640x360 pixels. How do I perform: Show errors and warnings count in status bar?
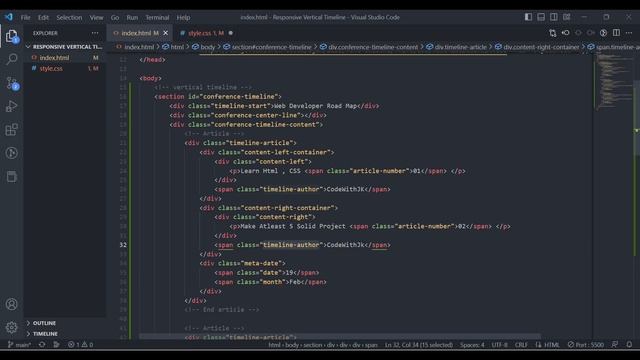pos(80,344)
